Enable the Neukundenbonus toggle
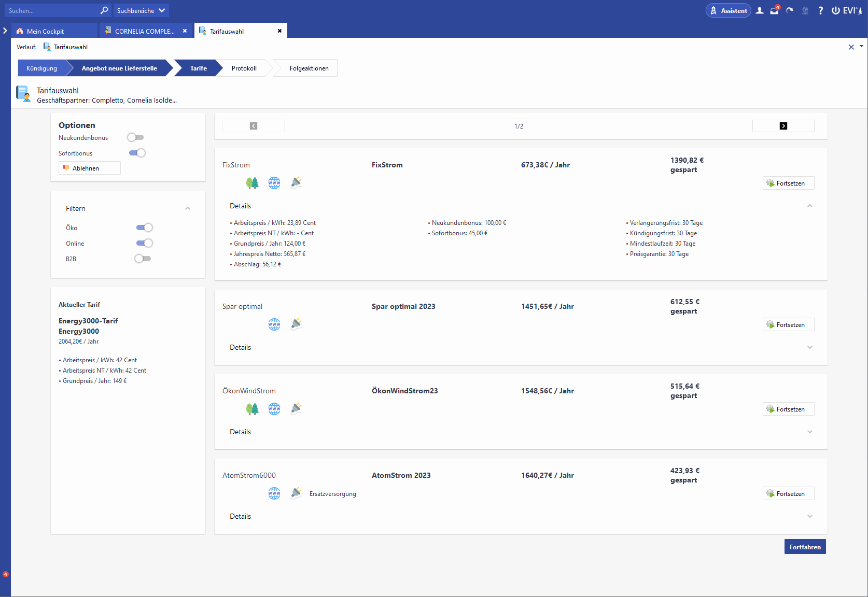This screenshot has height=597, width=868. [136, 137]
